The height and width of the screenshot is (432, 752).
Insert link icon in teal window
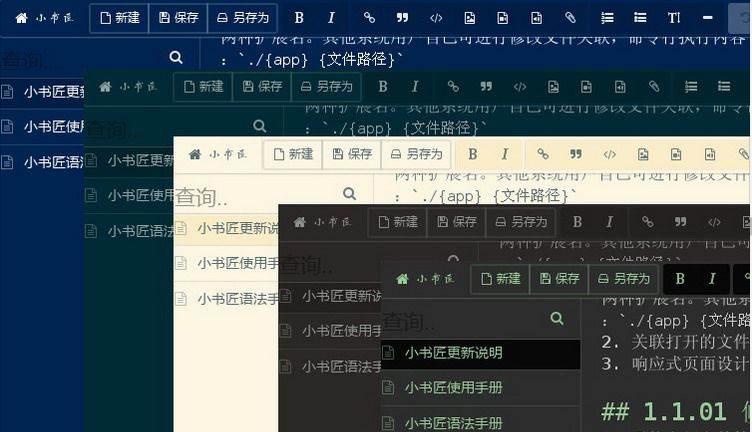click(453, 87)
